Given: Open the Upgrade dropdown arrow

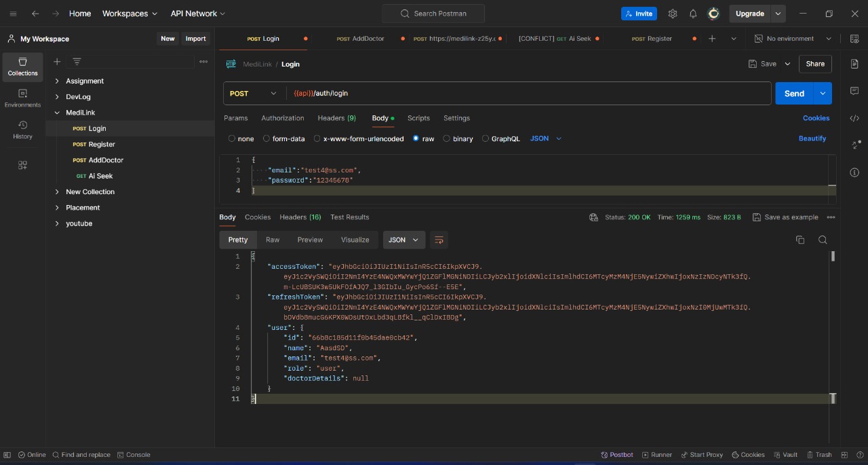Looking at the screenshot, I should click(778, 14).
